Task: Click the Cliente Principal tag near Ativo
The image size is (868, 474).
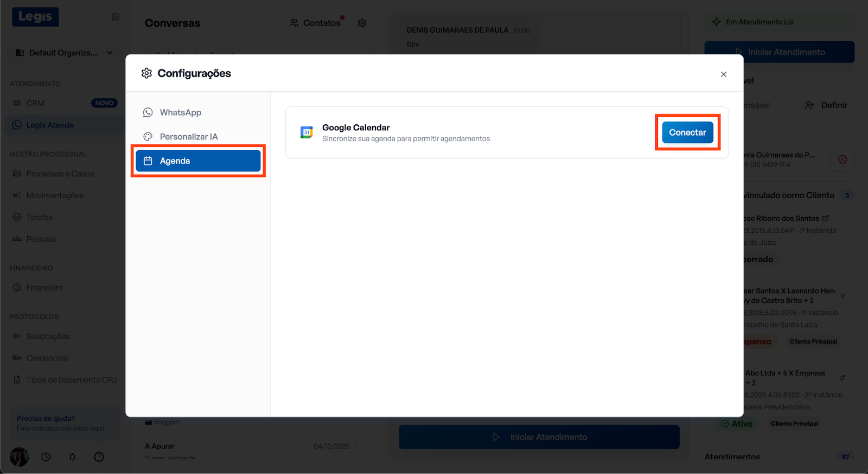Action: click(x=794, y=424)
